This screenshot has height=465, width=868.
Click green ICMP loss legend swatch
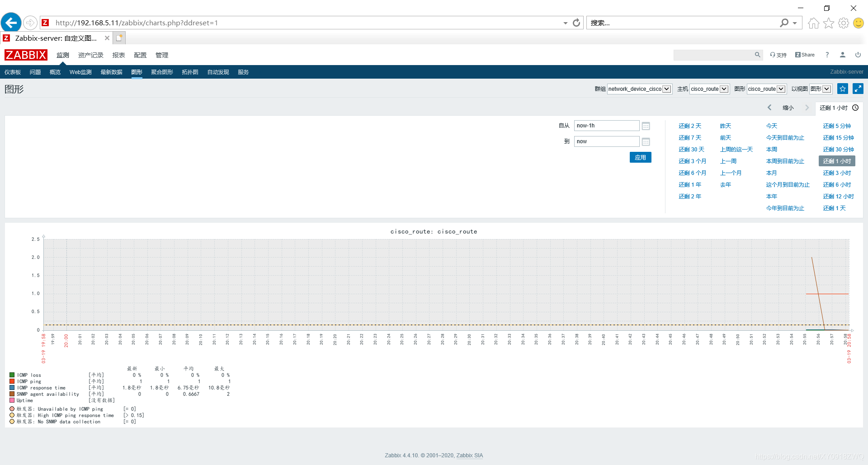pos(12,375)
